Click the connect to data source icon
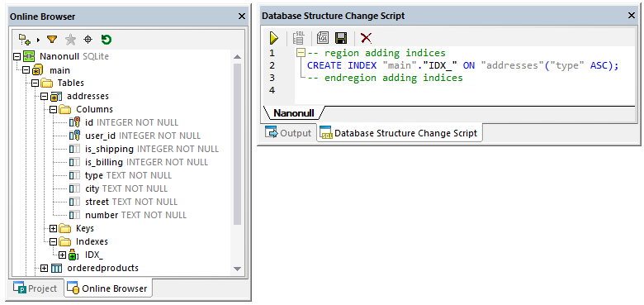The width and height of the screenshot is (644, 305). [x=25, y=40]
